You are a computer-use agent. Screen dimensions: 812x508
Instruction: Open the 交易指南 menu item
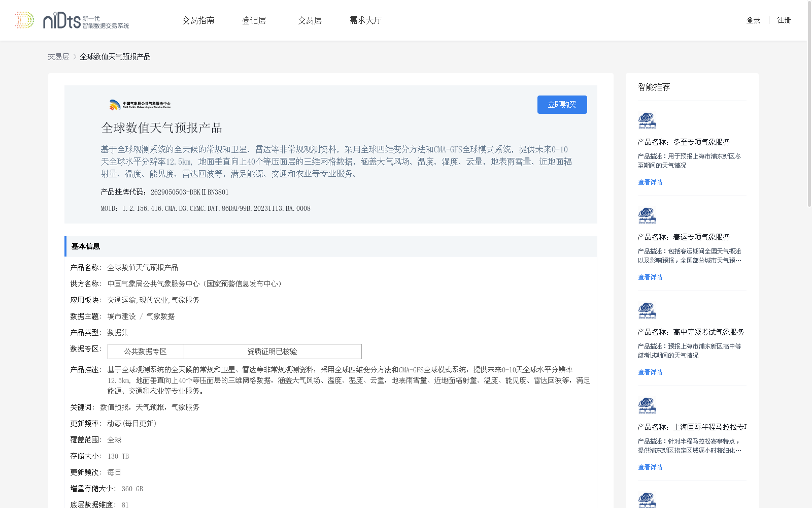tap(198, 20)
